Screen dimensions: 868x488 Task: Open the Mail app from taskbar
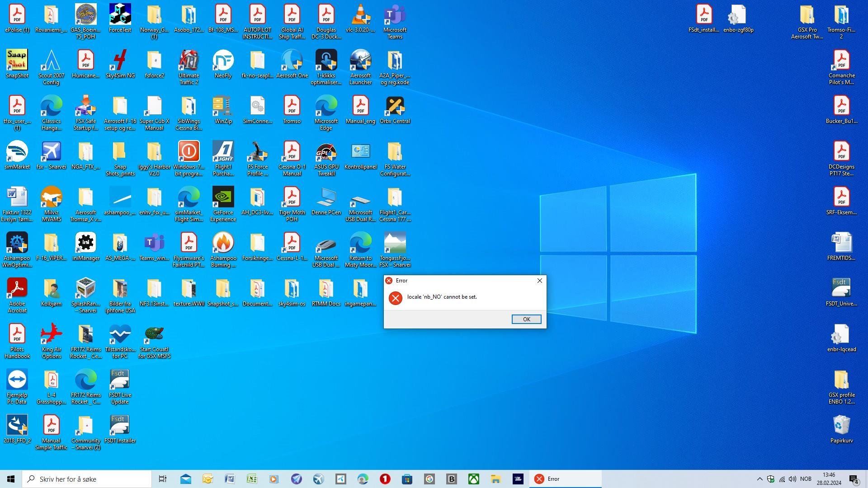pyautogui.click(x=185, y=479)
